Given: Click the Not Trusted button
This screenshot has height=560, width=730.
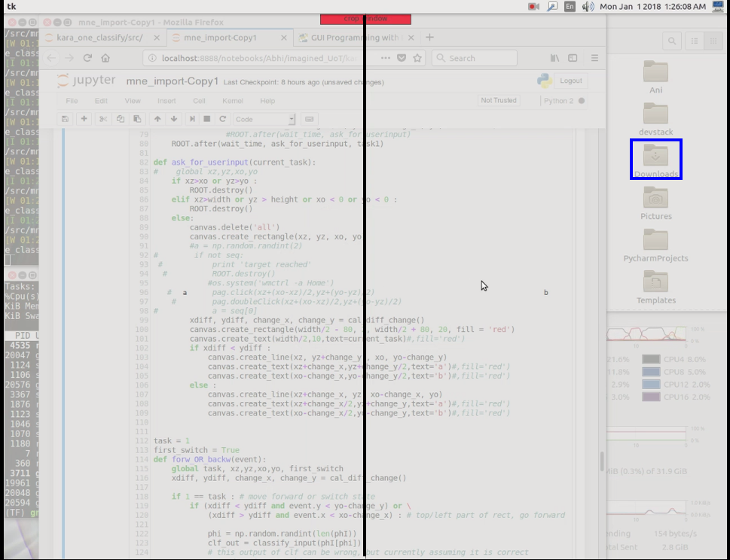Looking at the screenshot, I should click(499, 100).
